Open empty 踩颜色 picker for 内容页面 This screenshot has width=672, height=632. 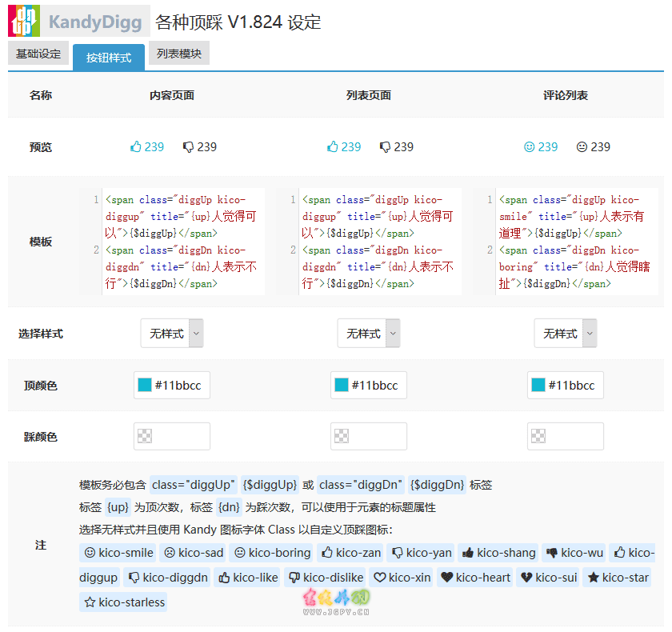[172, 436]
